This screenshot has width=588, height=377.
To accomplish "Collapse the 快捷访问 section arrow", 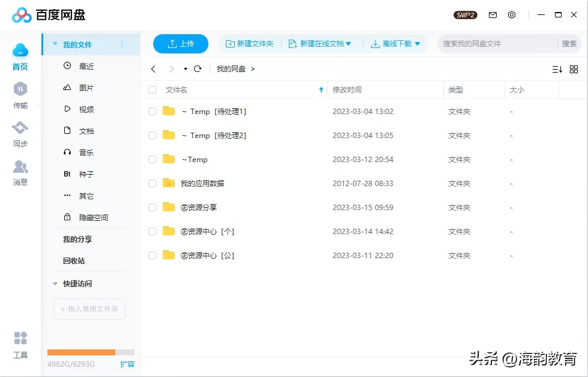I will click(55, 284).
